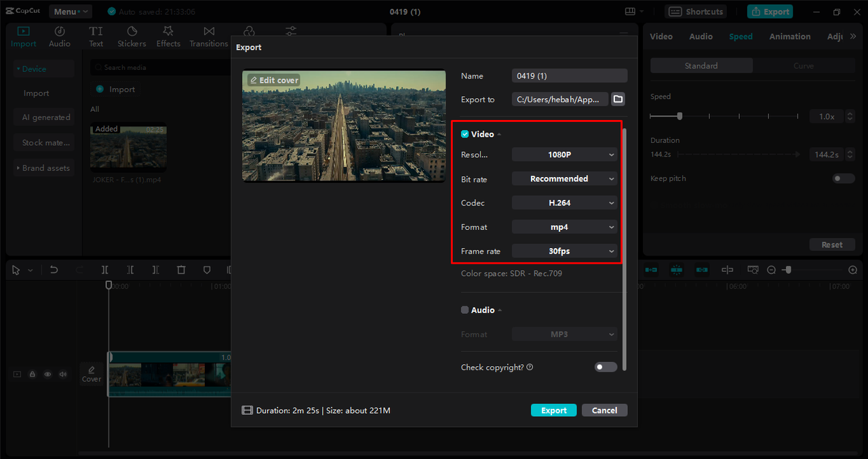Select Curve speed mode
The image size is (868, 459).
[x=804, y=66]
